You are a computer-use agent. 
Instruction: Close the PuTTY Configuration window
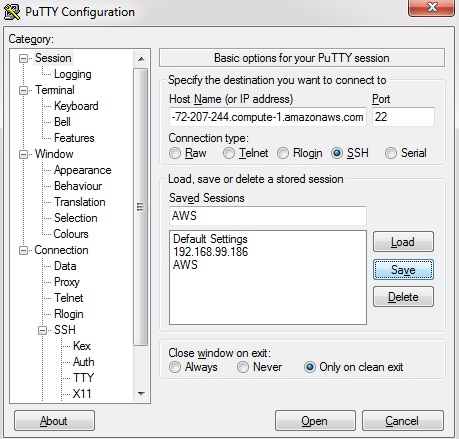point(431,7)
